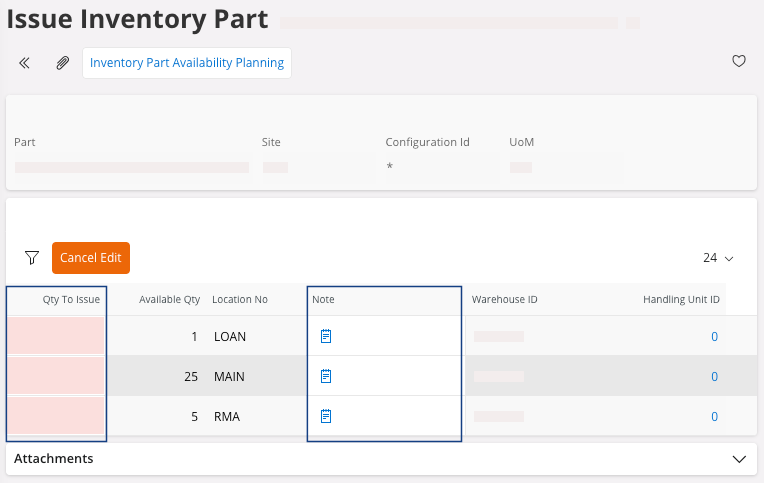Screen dimensions: 764x483
Task: Sort by the Available Qty column header
Action: click(x=169, y=300)
